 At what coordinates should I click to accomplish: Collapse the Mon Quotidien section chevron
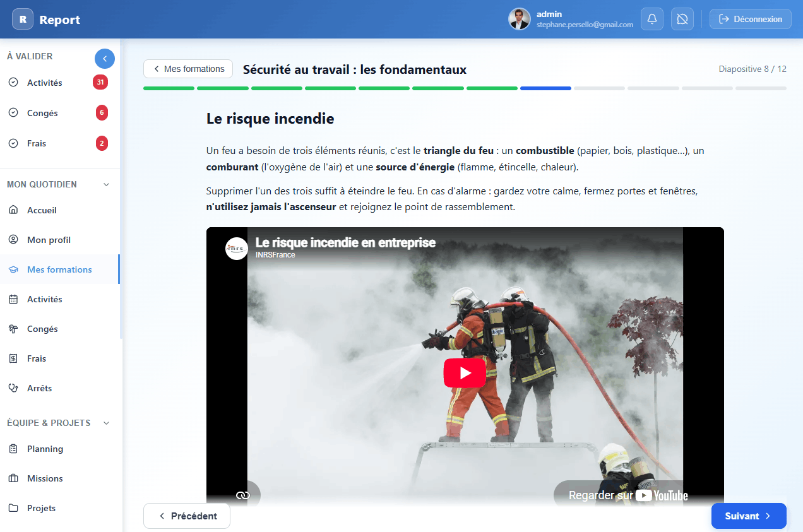pyautogui.click(x=106, y=185)
